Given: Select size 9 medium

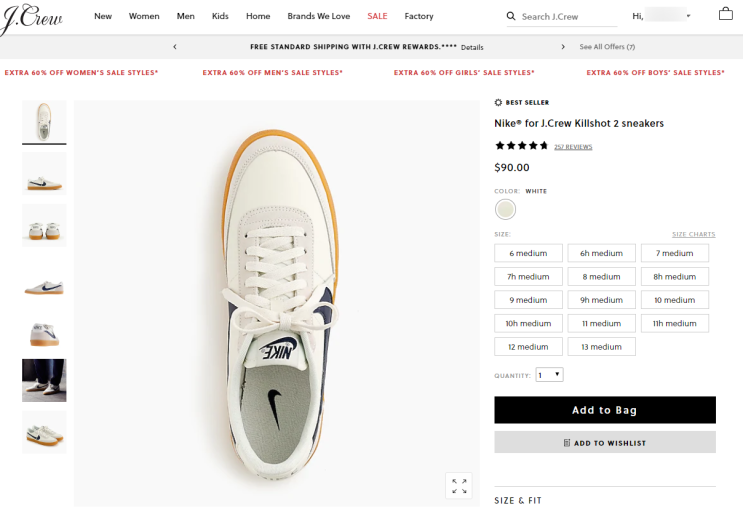Looking at the screenshot, I should tap(528, 300).
